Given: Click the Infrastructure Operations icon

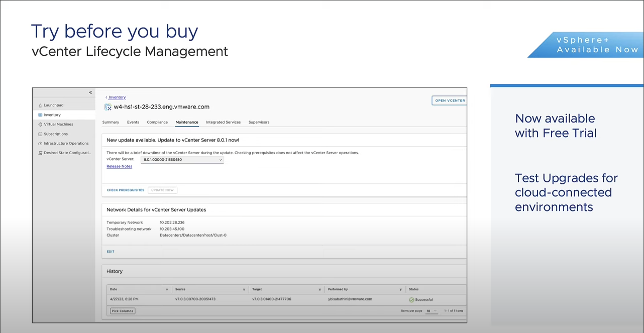Looking at the screenshot, I should tap(40, 144).
